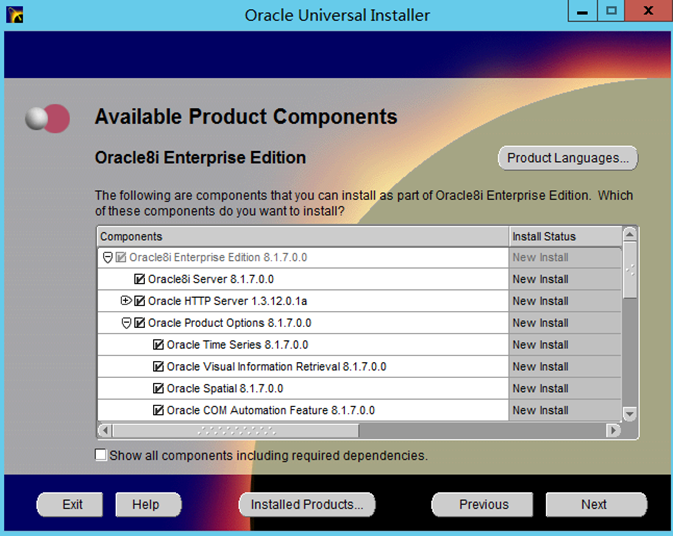Enable Show all components including required dependencies
Viewport: 673px width, 536px height.
pos(100,455)
